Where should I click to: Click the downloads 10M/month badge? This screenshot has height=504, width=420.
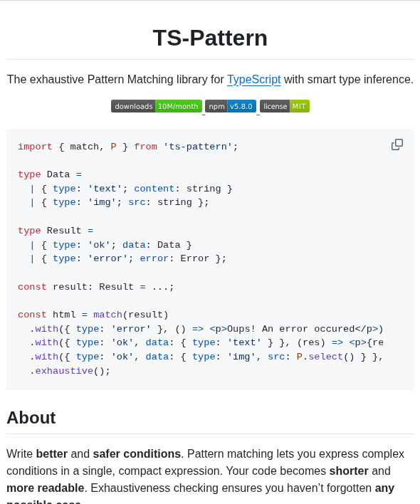157,106
